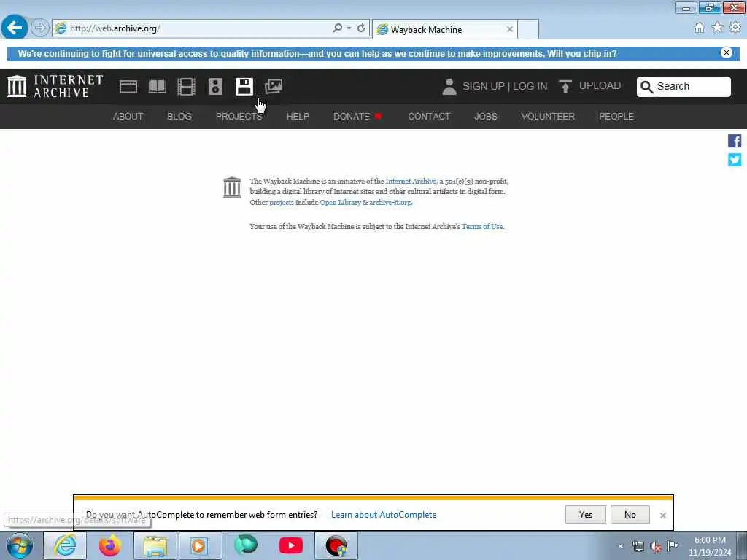Share page via Twitter icon
Viewport: 747px width, 560px height.
(x=734, y=160)
